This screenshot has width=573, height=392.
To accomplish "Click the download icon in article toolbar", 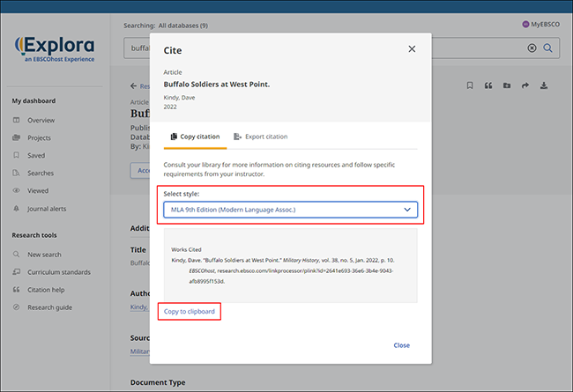I will (x=544, y=85).
